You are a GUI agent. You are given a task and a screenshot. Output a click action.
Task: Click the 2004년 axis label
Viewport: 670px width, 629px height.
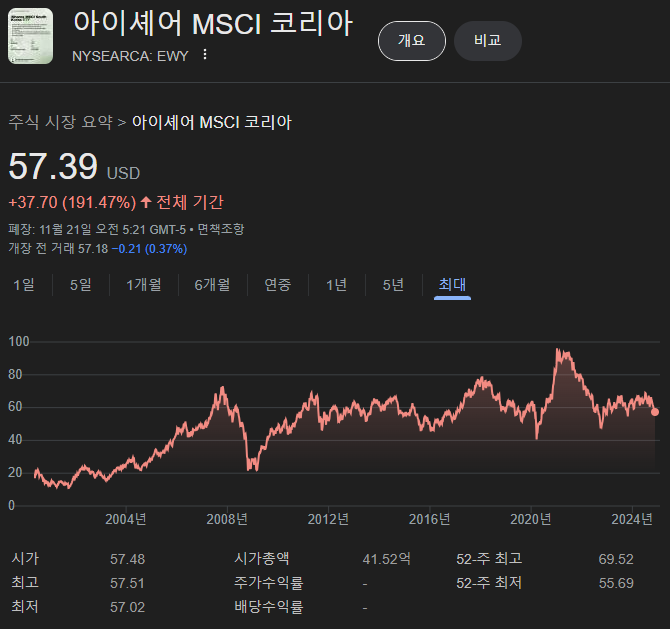[x=126, y=519]
